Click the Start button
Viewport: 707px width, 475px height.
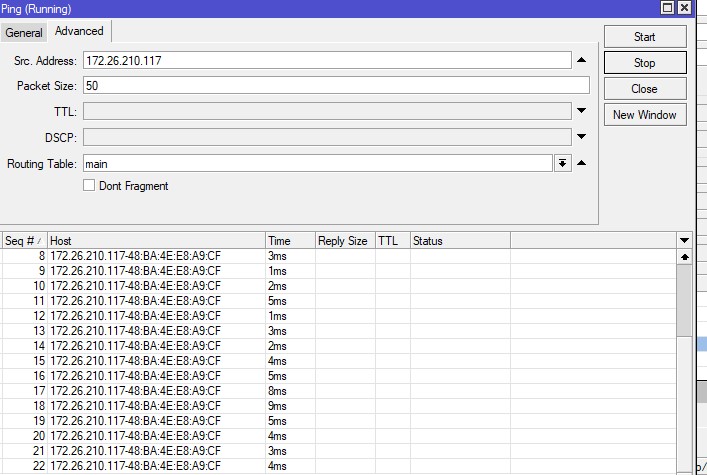tap(645, 37)
